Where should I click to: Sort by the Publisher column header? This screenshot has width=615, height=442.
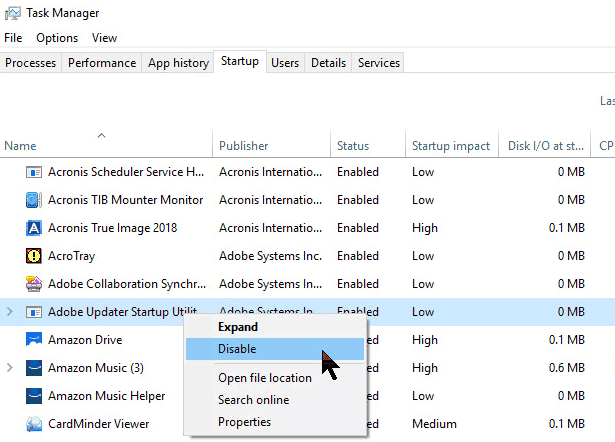pos(271,143)
